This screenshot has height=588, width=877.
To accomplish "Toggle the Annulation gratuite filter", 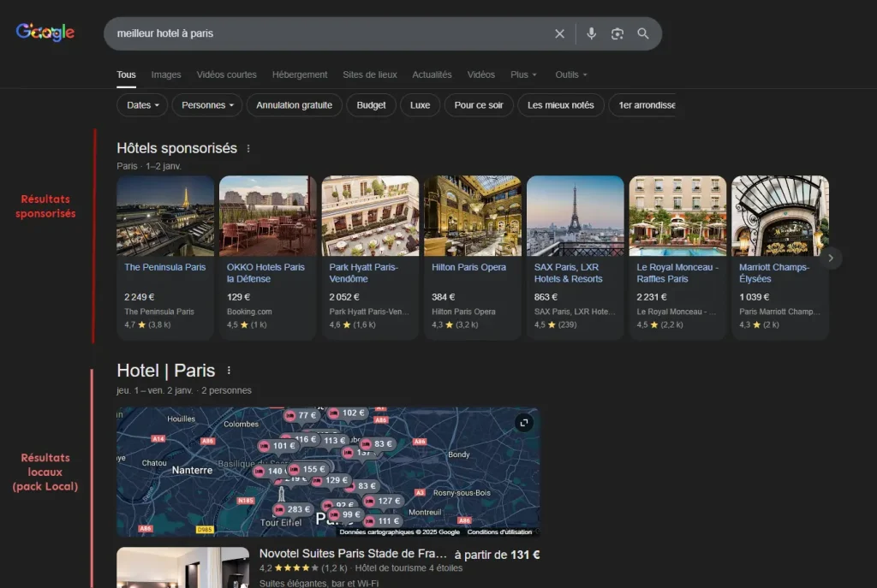I will click(294, 104).
